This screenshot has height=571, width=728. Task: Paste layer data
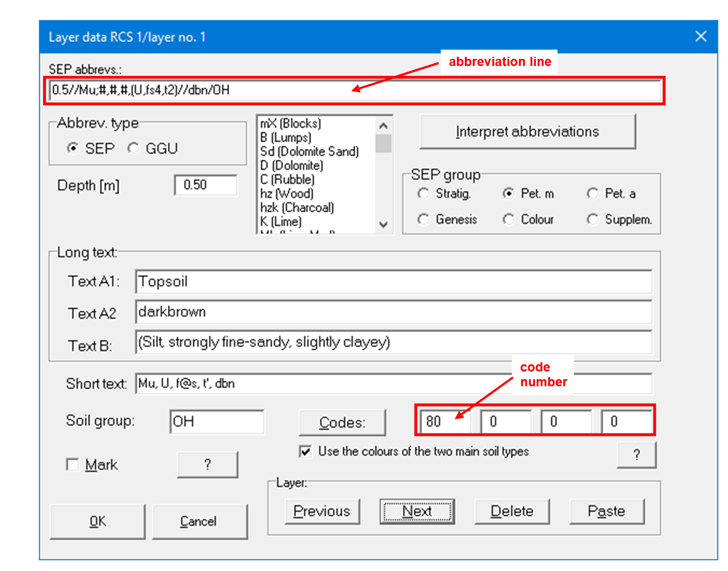pyautogui.click(x=607, y=511)
